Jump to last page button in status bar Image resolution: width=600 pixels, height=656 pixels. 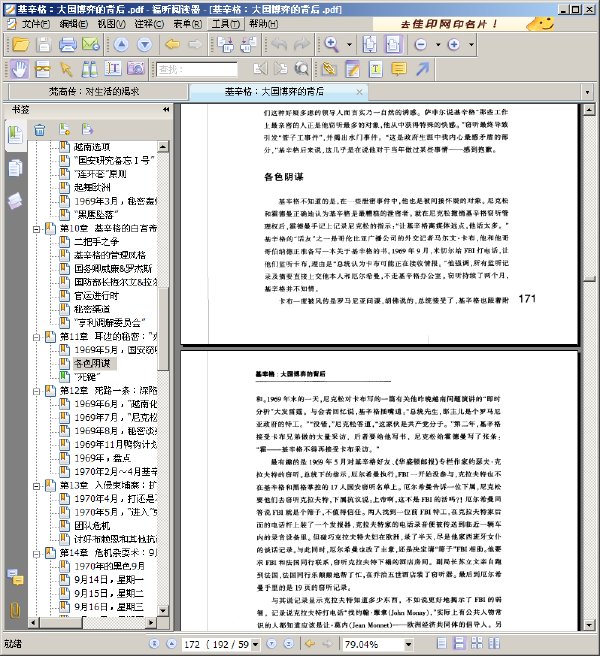point(289,643)
